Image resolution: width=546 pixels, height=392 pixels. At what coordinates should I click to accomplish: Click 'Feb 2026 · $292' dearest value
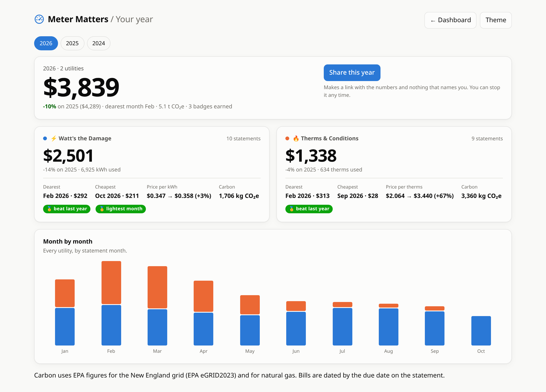click(65, 196)
